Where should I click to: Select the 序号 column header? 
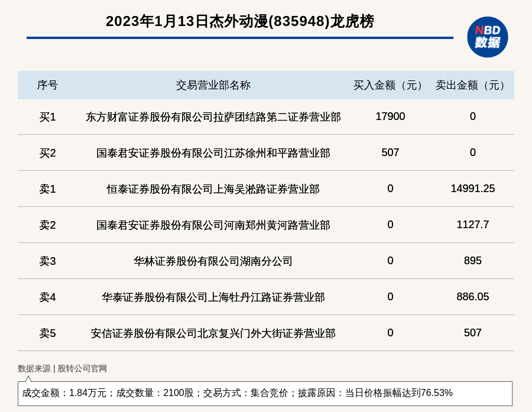(x=47, y=85)
